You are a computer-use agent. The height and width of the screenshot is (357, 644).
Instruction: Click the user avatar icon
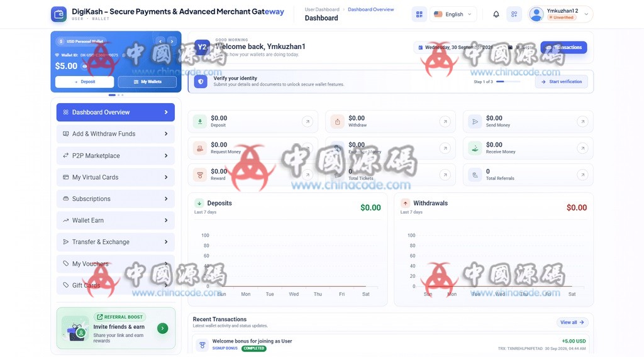[536, 14]
